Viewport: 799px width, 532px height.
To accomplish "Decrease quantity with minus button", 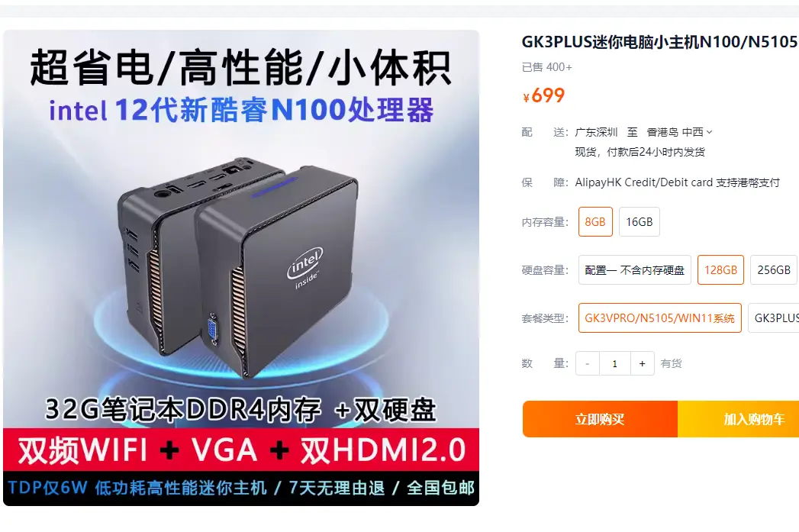I will 588,363.
